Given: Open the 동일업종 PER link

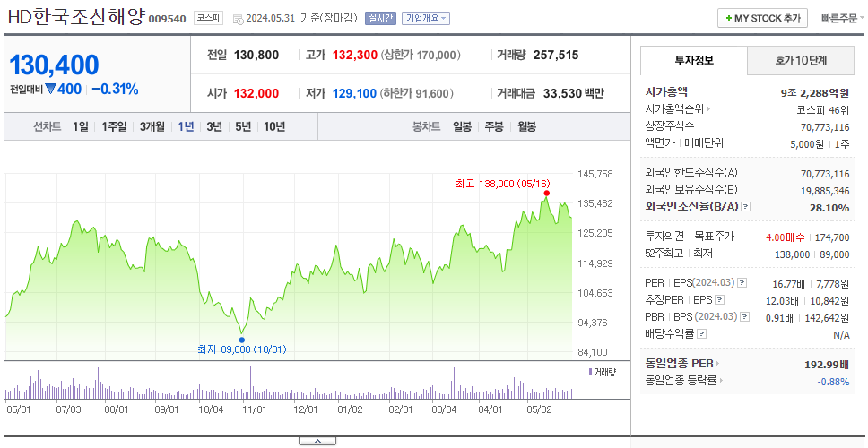Looking at the screenshot, I should tap(682, 364).
